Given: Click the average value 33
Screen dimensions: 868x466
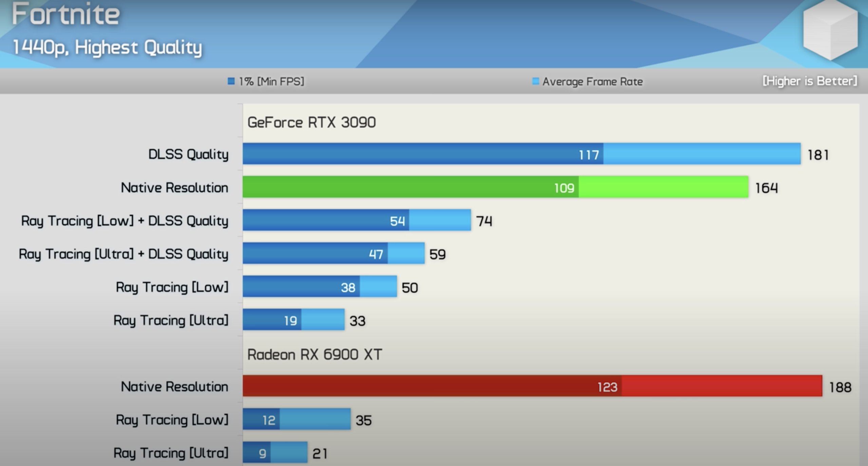Looking at the screenshot, I should pos(358,321).
